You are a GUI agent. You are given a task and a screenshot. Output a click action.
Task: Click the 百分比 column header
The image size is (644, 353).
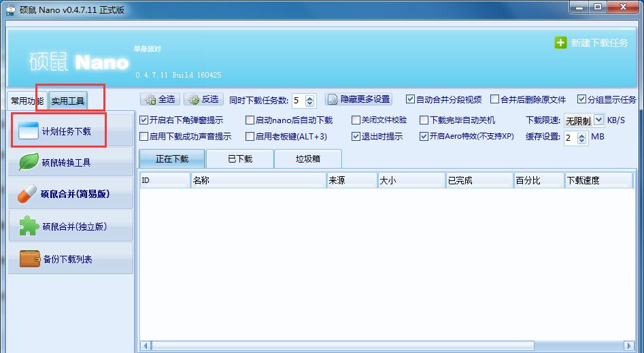pos(539,180)
